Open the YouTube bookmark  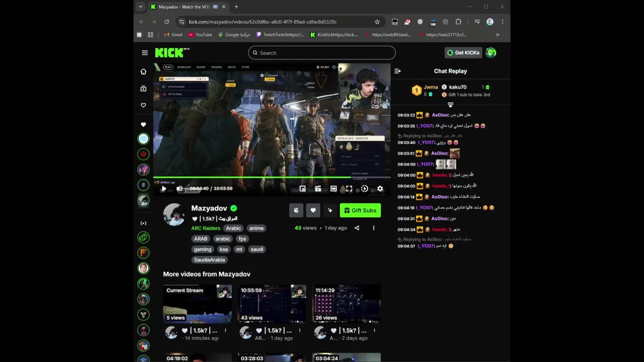pyautogui.click(x=200, y=35)
